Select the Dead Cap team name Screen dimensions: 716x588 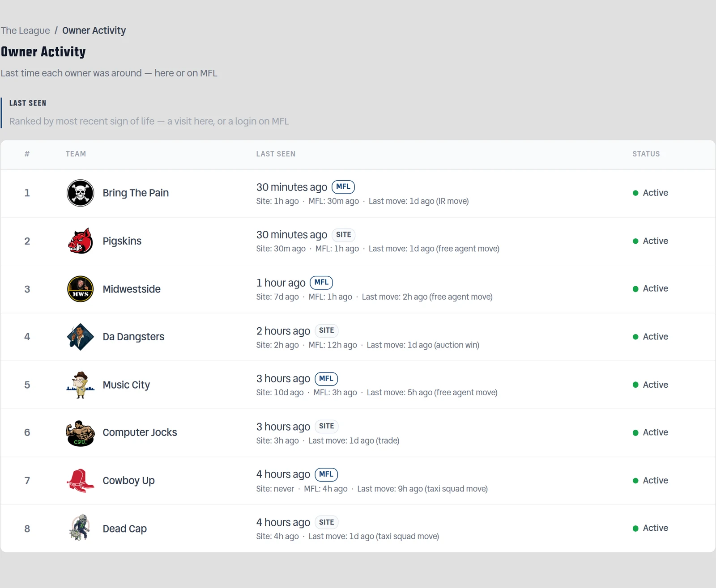point(124,529)
